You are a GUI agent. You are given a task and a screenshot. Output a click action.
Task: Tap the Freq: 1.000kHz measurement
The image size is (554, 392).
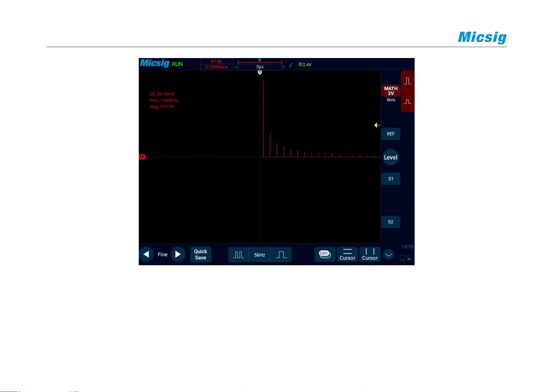(x=164, y=100)
